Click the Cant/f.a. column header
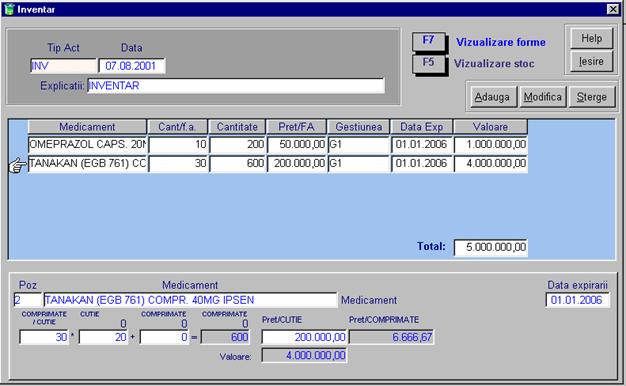 pos(177,127)
